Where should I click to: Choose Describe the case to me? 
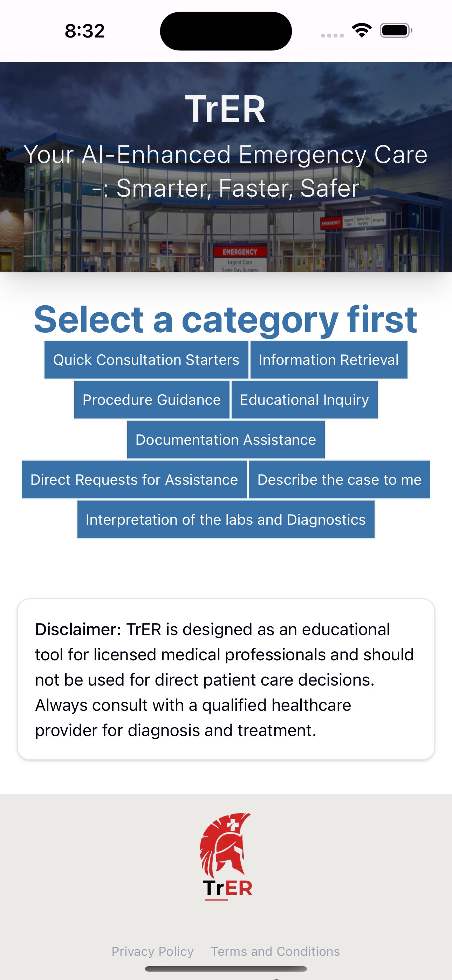coord(339,480)
